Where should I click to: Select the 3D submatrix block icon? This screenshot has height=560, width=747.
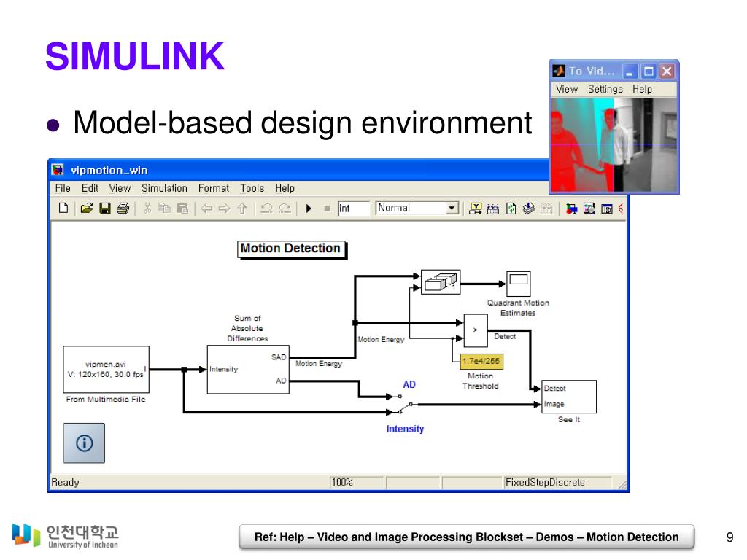(441, 282)
